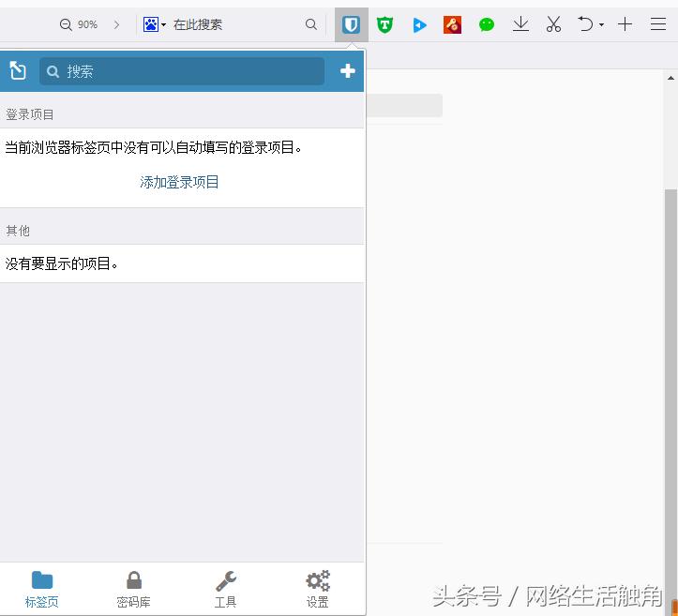Click the Bitwarden shield extension icon

[x=351, y=24]
